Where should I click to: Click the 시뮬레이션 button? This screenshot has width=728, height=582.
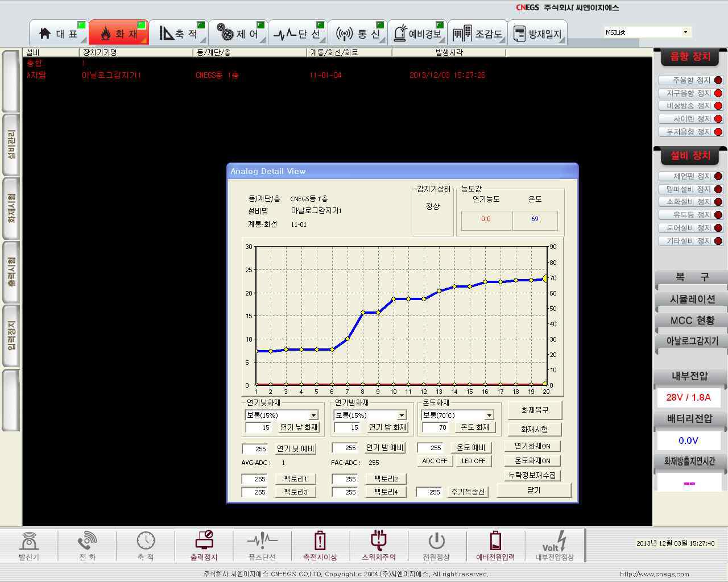(x=691, y=299)
